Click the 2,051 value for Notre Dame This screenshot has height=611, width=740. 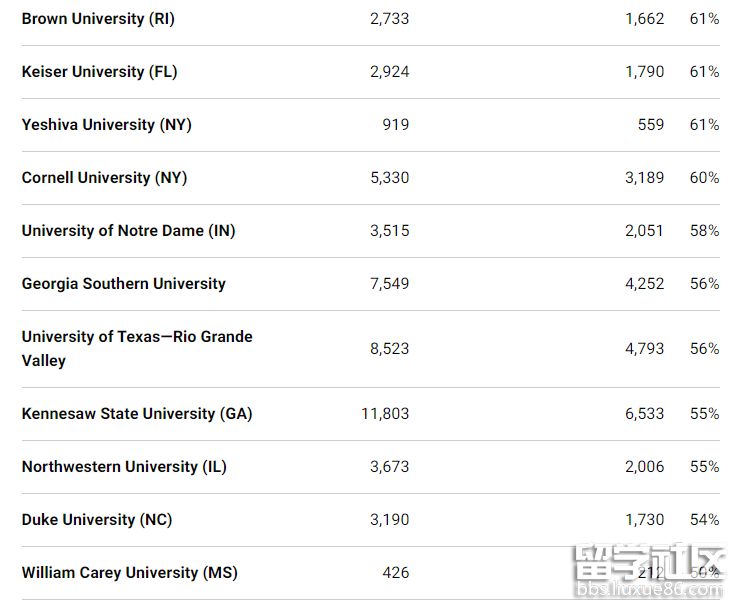644,231
